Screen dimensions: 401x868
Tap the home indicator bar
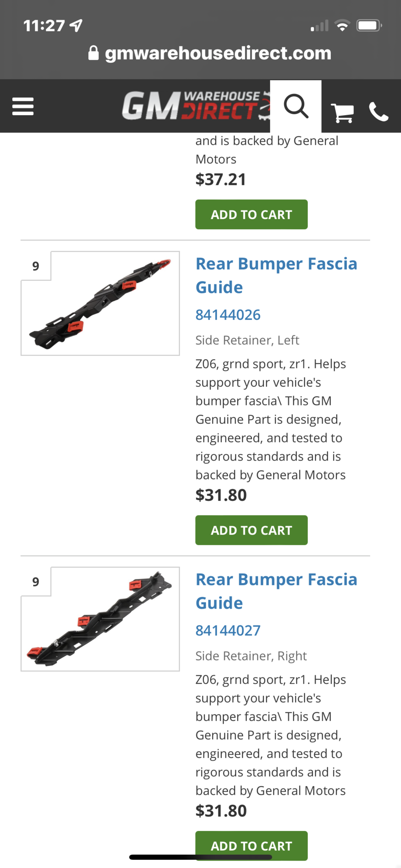click(x=200, y=857)
